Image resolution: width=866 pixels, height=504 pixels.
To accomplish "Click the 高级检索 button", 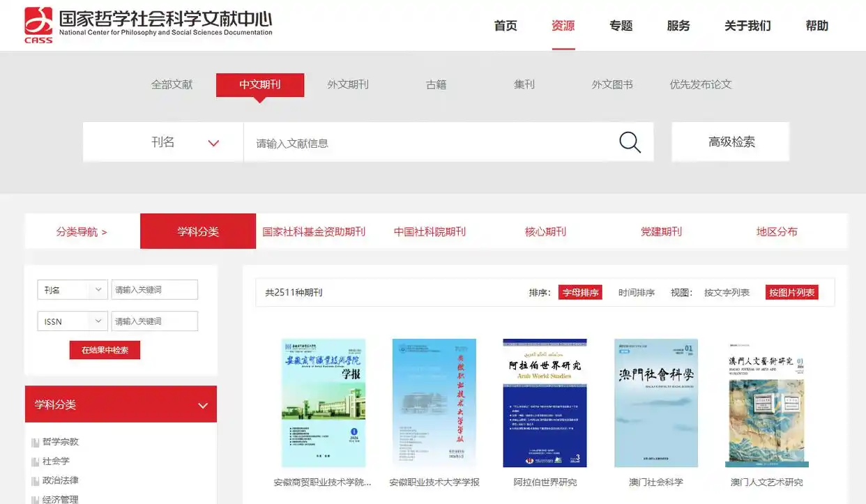I will coord(731,142).
